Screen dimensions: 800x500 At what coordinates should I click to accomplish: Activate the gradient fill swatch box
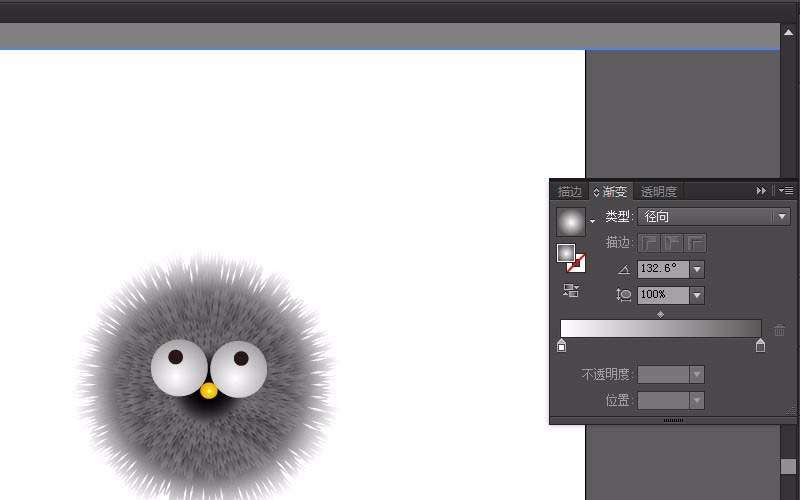coord(565,253)
